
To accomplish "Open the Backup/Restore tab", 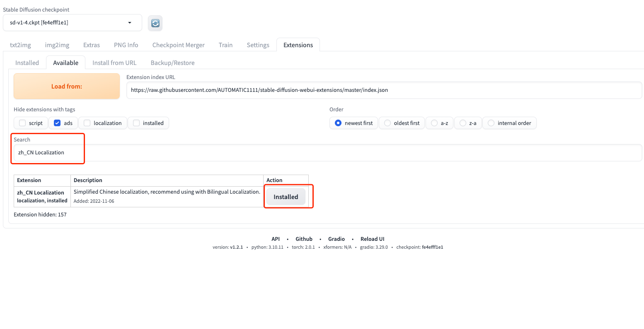I will (172, 62).
